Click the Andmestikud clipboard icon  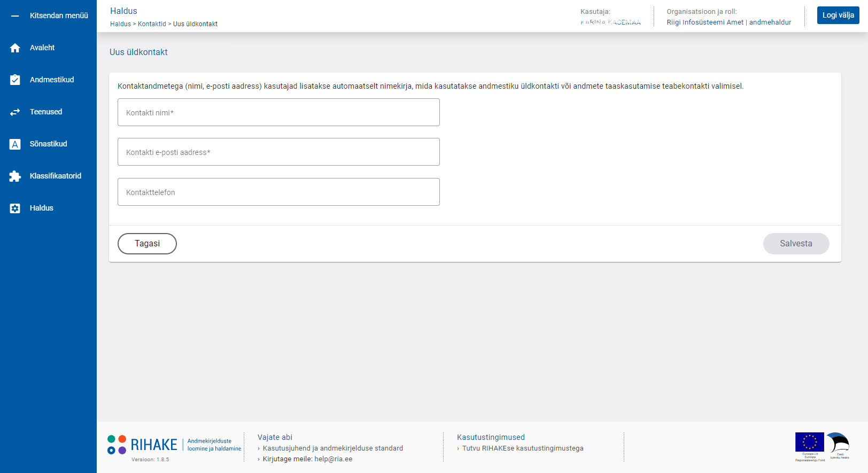(x=15, y=80)
